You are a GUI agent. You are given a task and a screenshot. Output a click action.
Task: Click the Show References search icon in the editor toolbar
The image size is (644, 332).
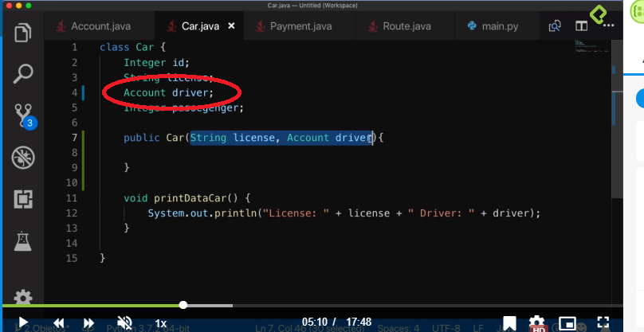(555, 26)
